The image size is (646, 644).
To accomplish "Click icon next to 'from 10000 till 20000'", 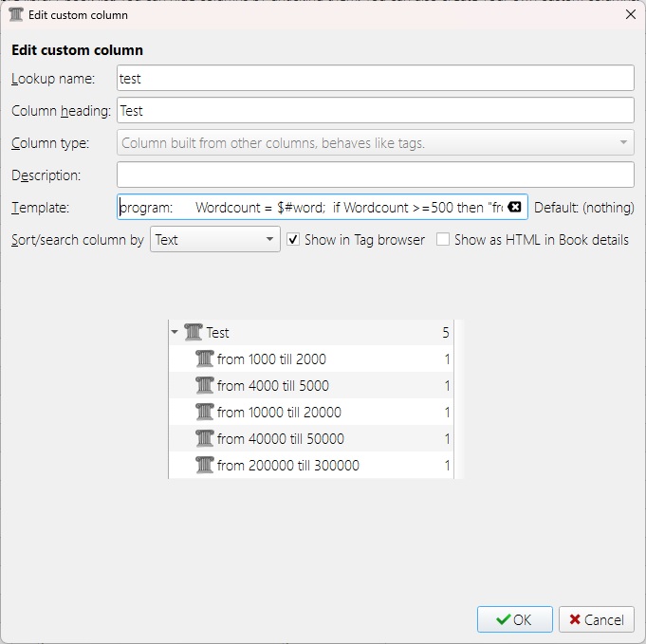I will tap(204, 413).
